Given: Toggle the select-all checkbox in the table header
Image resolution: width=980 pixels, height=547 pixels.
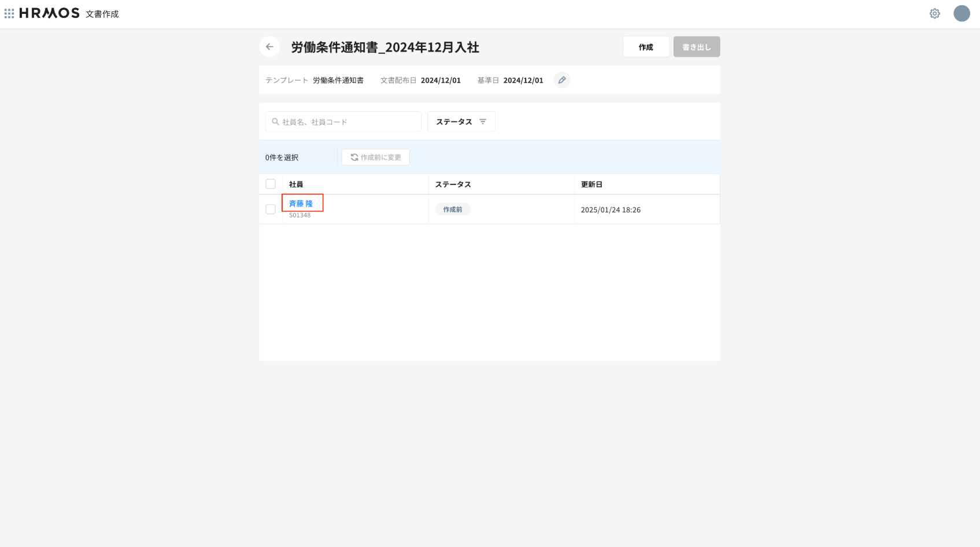Looking at the screenshot, I should click(x=271, y=184).
